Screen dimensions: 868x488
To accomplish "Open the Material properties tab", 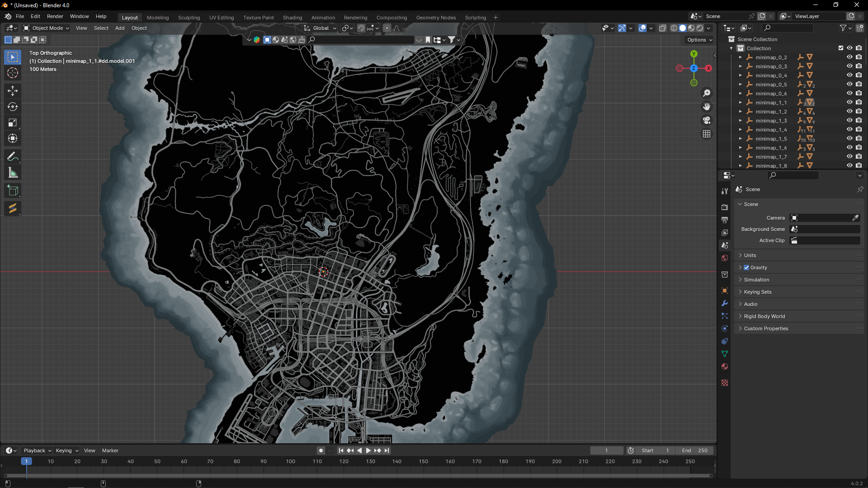I will (725, 366).
